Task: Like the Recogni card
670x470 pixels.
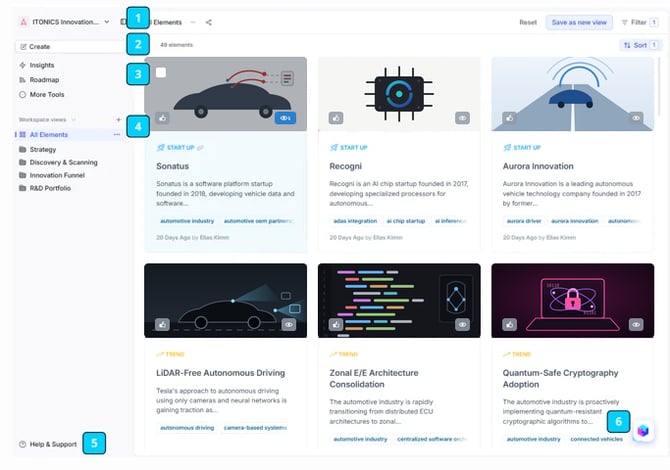Action: tap(336, 118)
